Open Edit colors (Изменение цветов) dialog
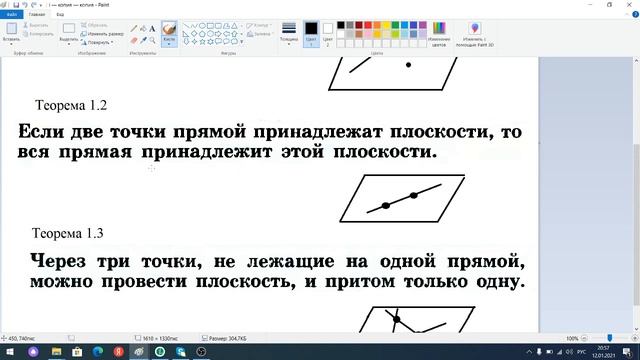Viewport: 640px width, 360px height. 439,34
